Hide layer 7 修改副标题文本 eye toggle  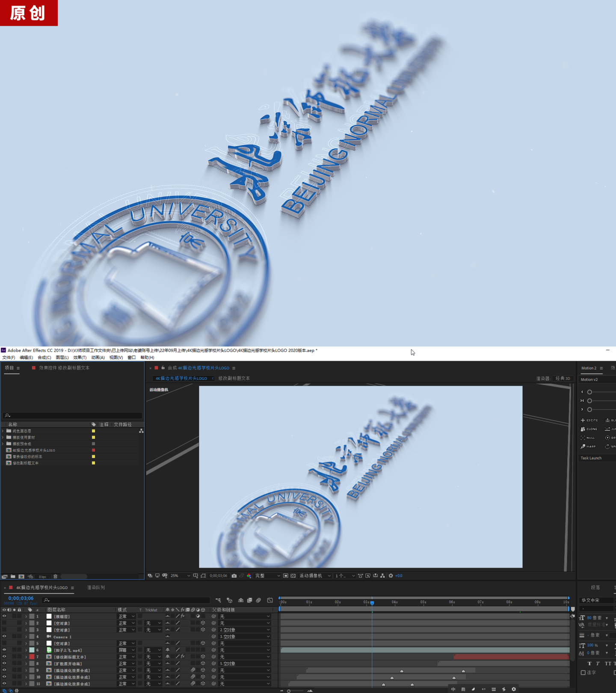(4, 657)
